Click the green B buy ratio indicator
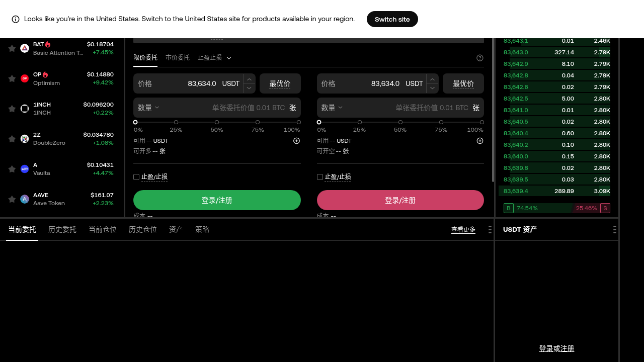644x362 pixels. [509, 208]
